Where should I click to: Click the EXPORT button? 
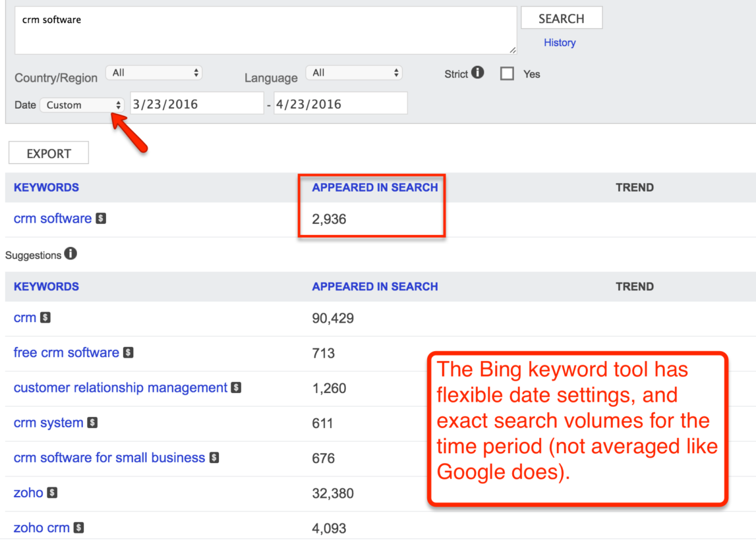coord(48,152)
